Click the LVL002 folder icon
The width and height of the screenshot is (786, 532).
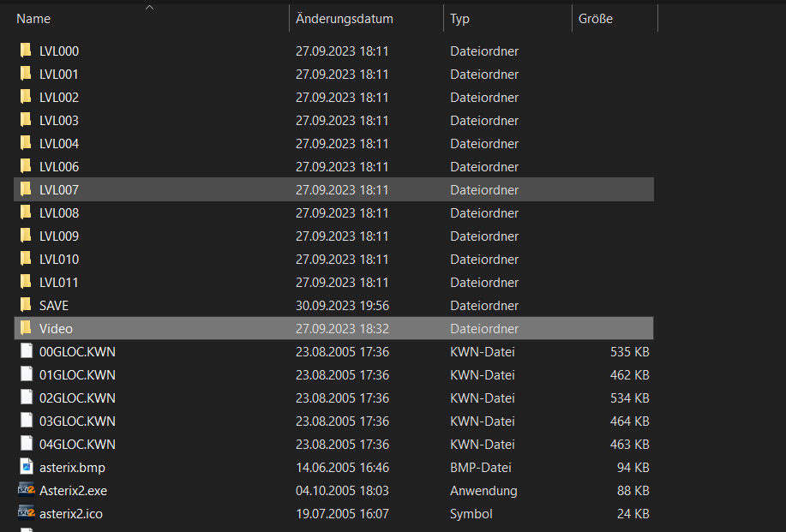[26, 97]
